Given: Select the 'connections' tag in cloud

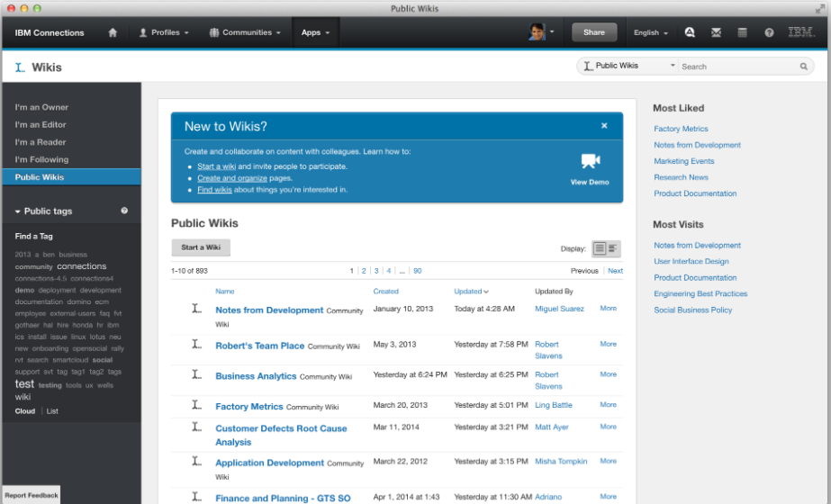Looking at the screenshot, I should coord(82,266).
